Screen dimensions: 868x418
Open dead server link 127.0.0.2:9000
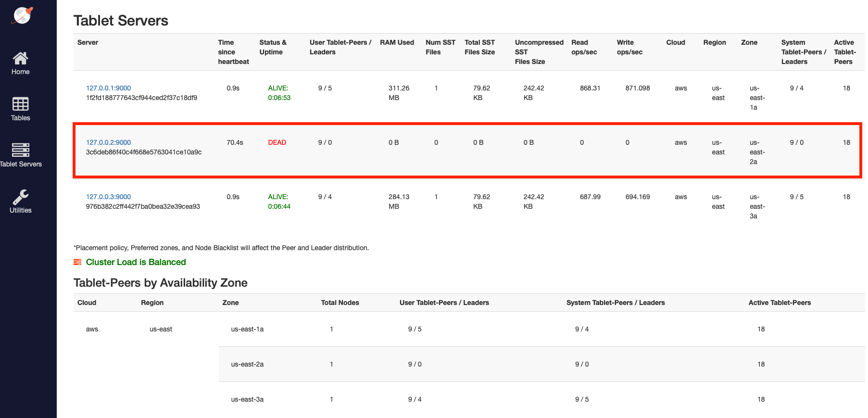click(108, 142)
